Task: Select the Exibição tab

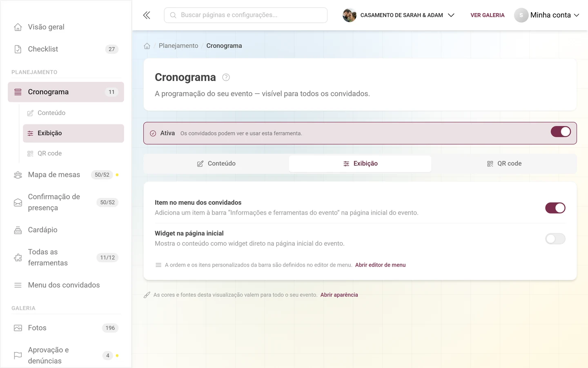Action: 360,164
